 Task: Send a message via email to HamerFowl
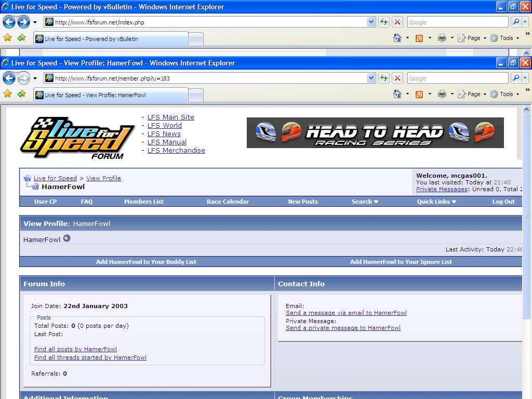[x=346, y=313]
